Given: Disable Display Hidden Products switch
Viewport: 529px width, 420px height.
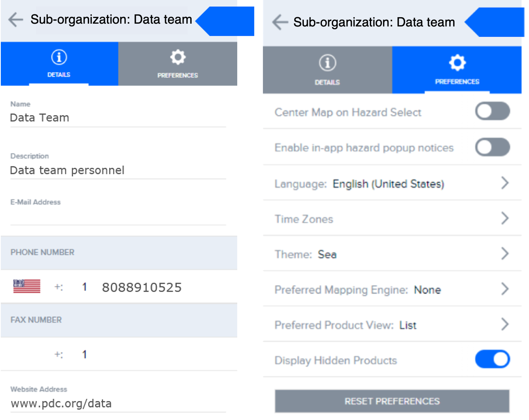Looking at the screenshot, I should pos(492,359).
